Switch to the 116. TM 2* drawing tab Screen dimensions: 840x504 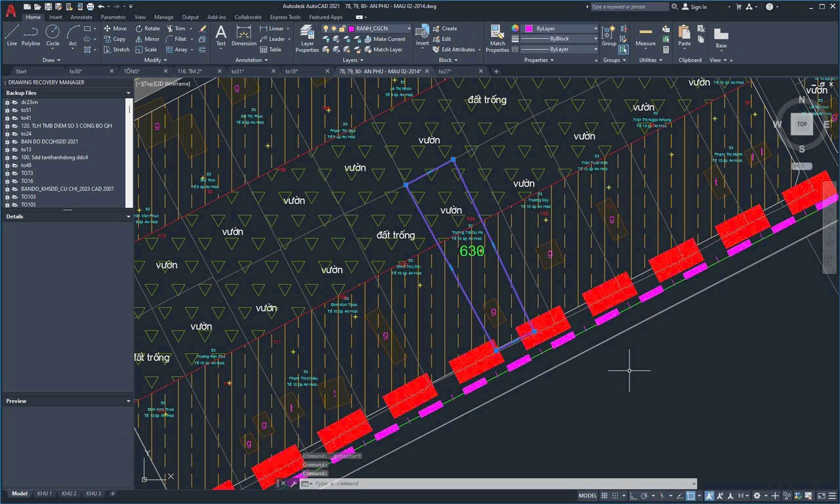190,71
